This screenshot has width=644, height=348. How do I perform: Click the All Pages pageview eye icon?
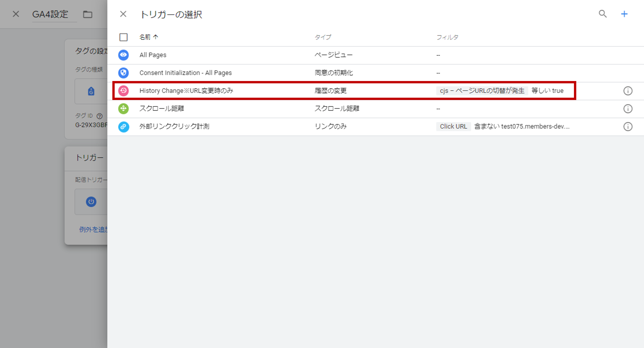(x=123, y=55)
